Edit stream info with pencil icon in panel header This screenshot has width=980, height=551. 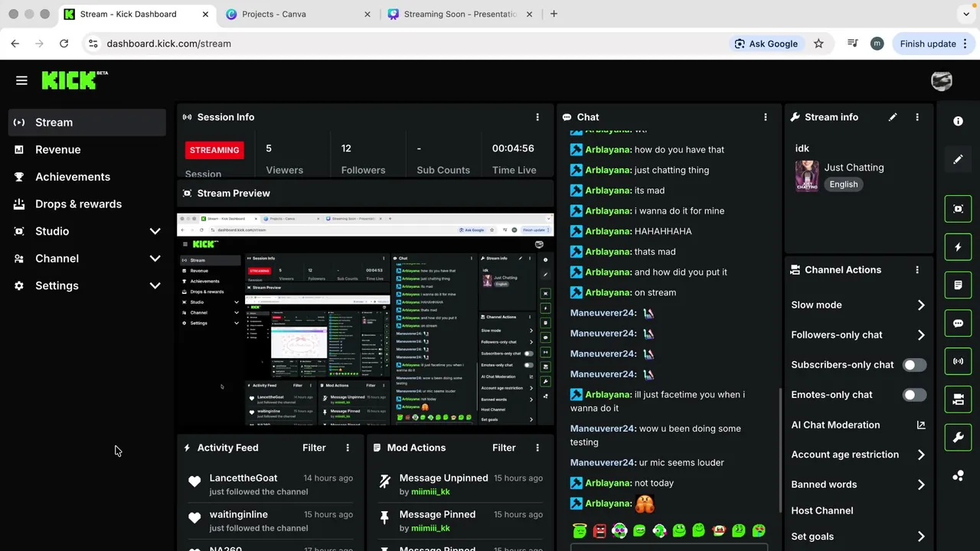[893, 117]
